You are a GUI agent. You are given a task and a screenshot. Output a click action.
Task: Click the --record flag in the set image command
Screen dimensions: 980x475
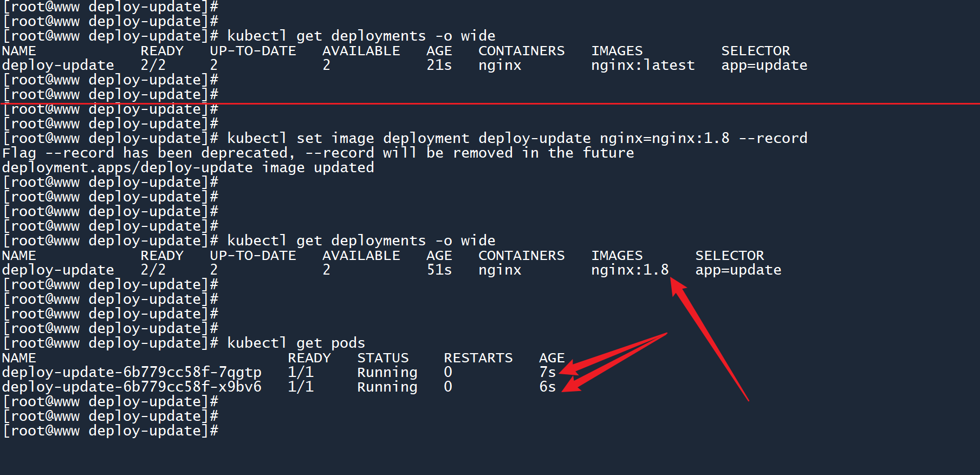pos(773,139)
